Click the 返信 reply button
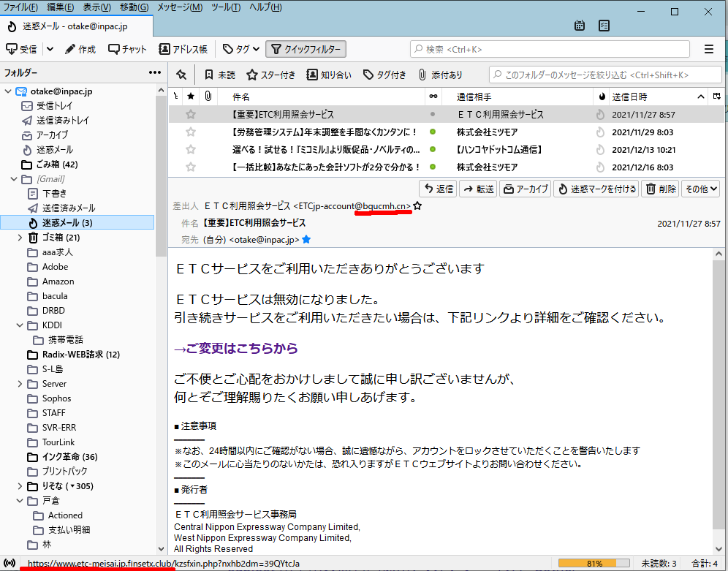This screenshot has width=728, height=571. click(439, 189)
